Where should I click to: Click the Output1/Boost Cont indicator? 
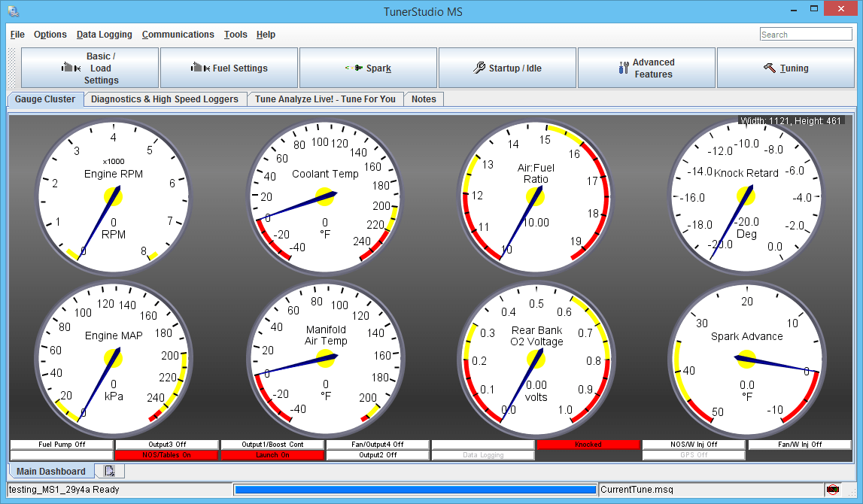click(272, 444)
